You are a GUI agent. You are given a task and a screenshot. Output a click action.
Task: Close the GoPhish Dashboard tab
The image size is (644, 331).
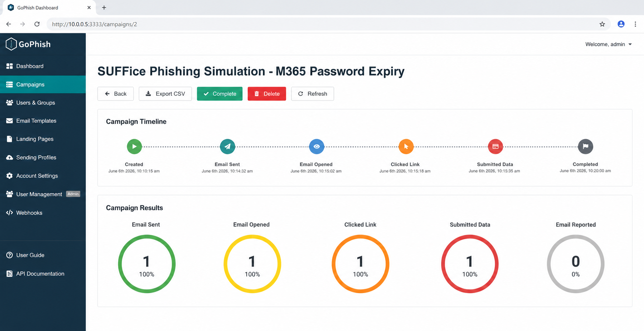click(x=89, y=7)
